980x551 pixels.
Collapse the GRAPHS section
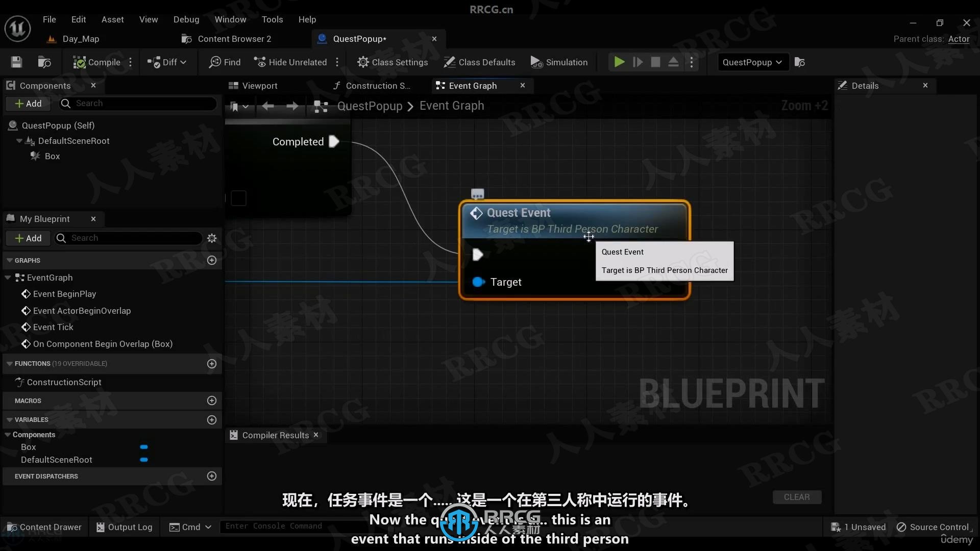10,260
